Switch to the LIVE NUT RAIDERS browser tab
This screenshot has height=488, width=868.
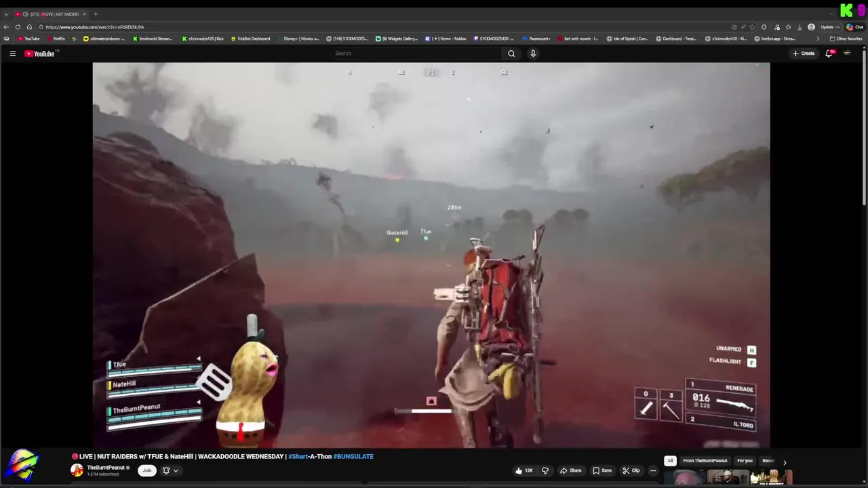52,14
